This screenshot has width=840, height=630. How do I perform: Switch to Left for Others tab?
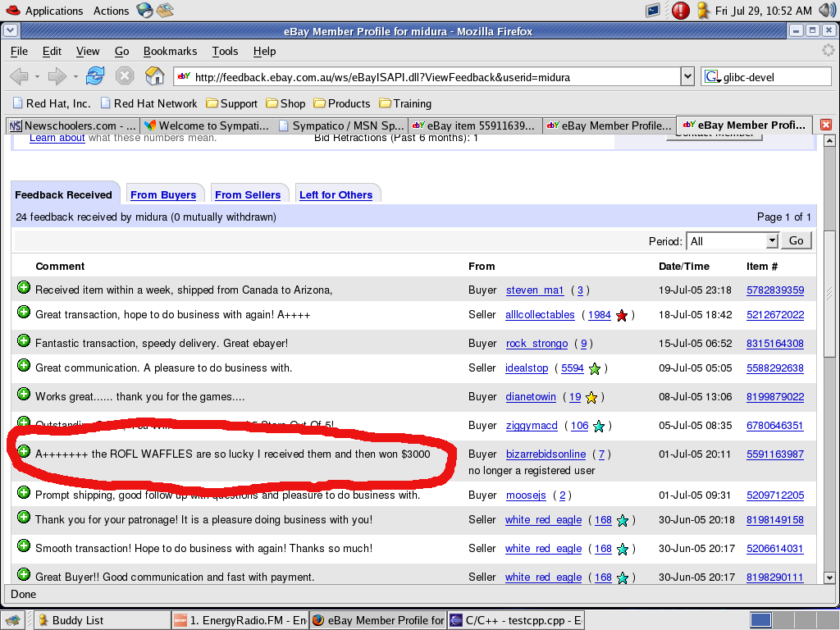click(x=336, y=194)
